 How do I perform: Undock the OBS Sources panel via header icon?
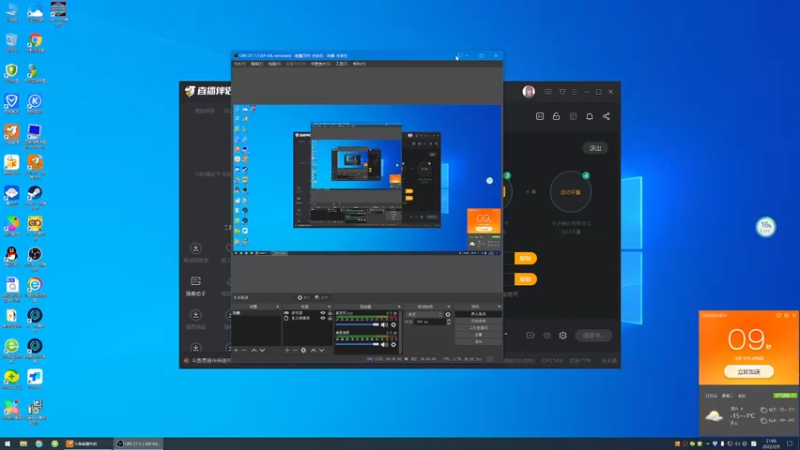click(x=329, y=307)
